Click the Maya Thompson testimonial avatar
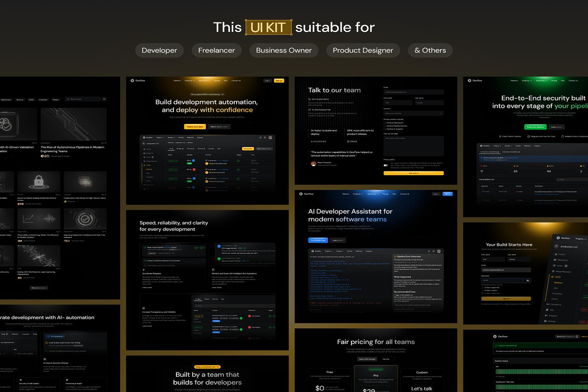 314,164
